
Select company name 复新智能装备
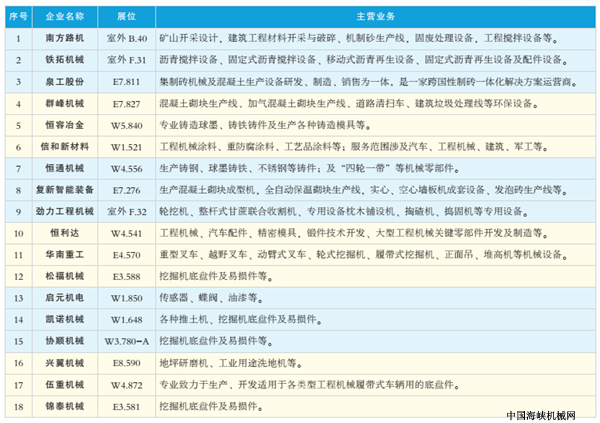(x=65, y=190)
